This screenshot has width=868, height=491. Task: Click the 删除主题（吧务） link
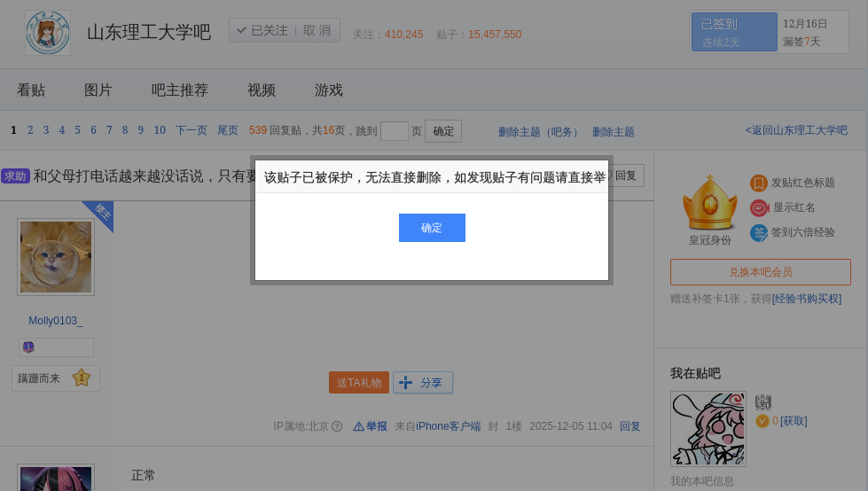(538, 132)
